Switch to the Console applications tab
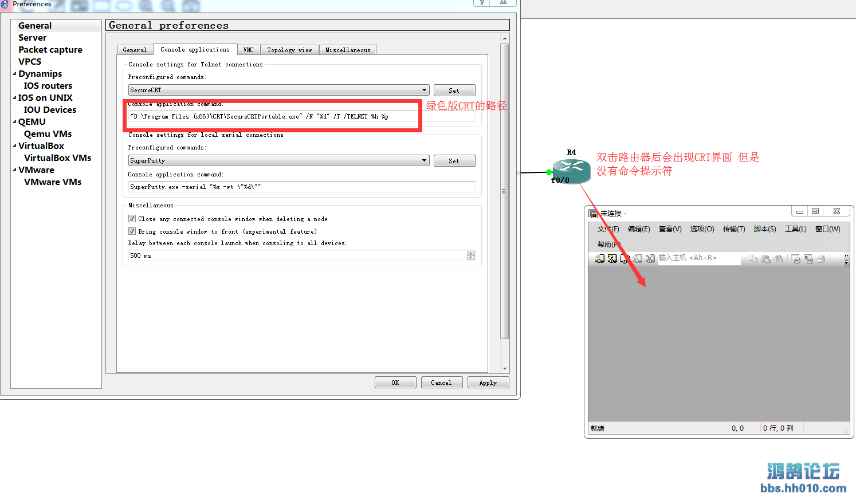 195,49
